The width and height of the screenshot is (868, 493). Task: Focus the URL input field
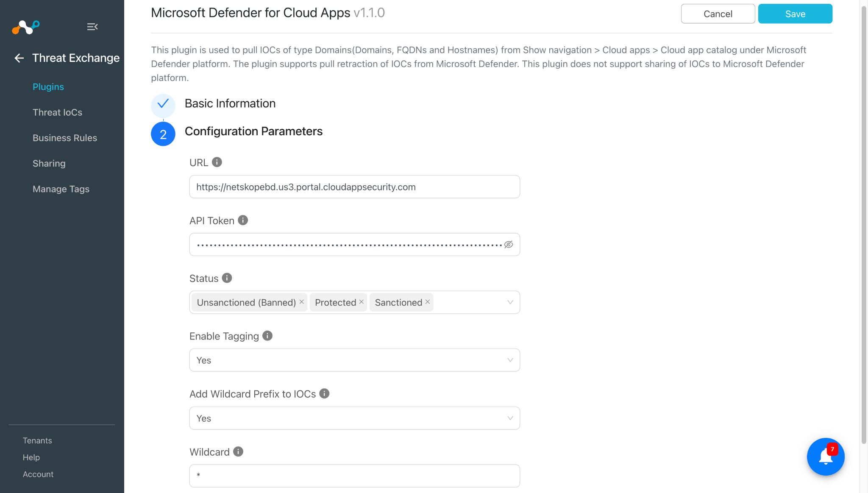[354, 187]
